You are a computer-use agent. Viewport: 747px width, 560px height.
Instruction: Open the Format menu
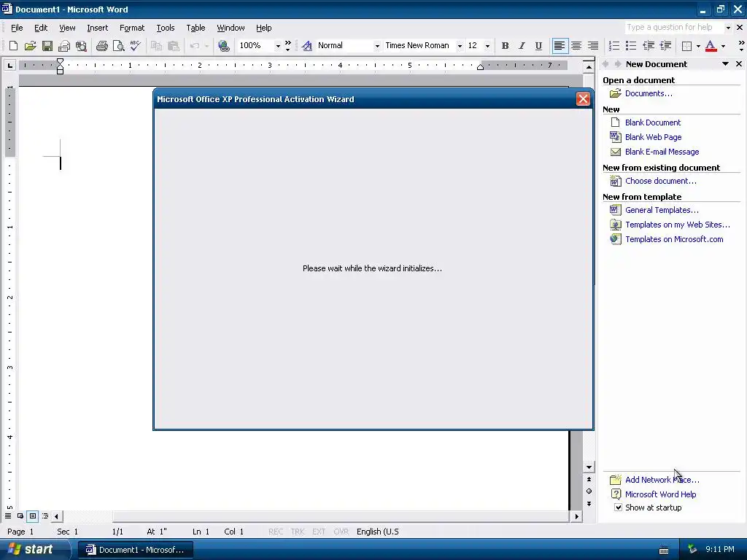click(x=132, y=28)
